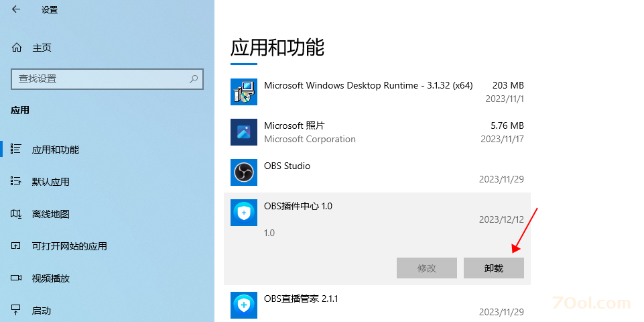644x322 pixels.
Task: Select the OBS直播管家 2.1.1 entry name
Action: point(301,299)
